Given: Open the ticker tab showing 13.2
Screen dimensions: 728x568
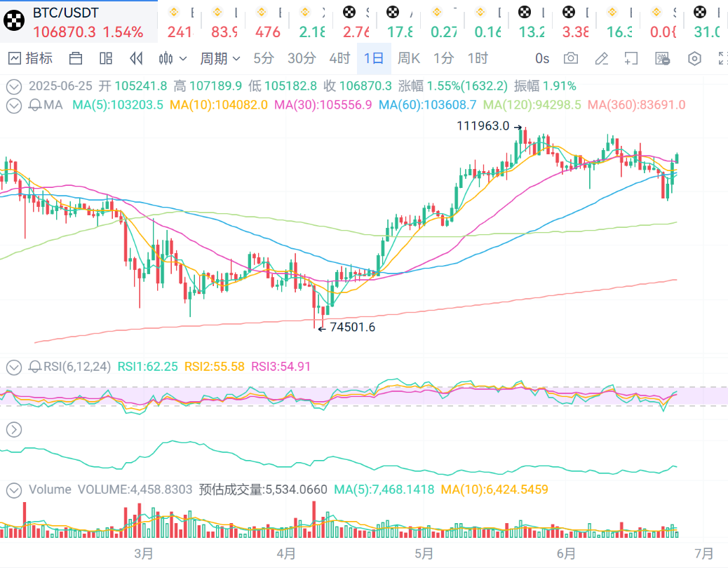Looking at the screenshot, I should point(531,21).
